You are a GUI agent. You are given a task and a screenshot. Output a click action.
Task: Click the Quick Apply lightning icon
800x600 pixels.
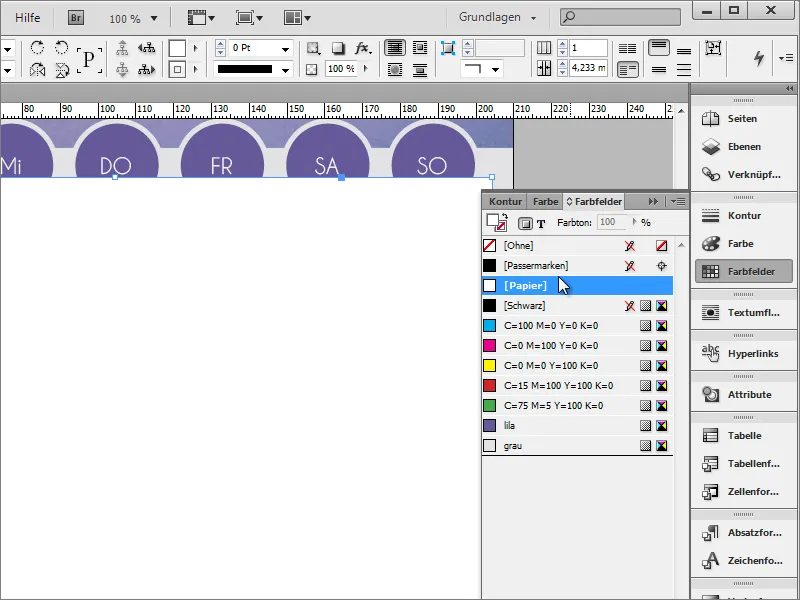point(759,58)
